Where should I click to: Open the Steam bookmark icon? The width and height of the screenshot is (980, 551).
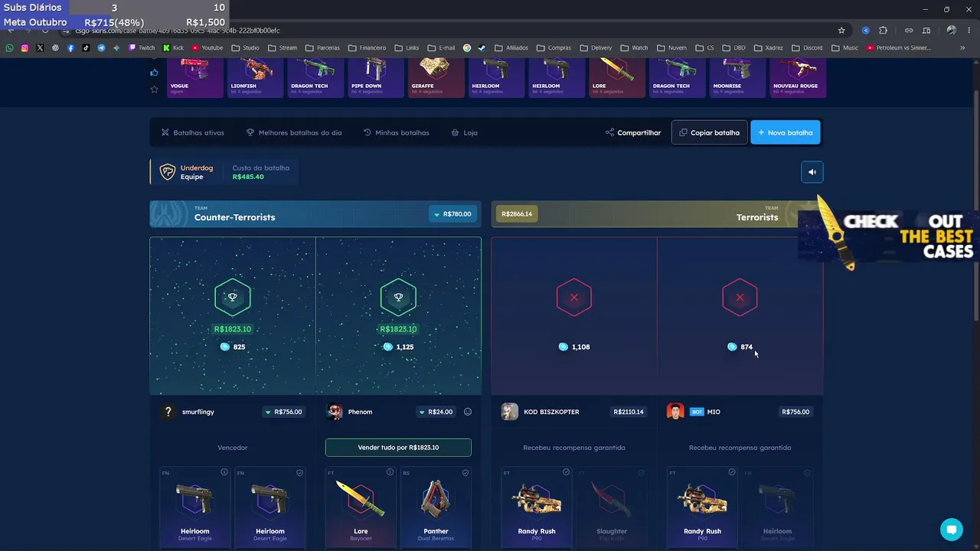tap(482, 48)
